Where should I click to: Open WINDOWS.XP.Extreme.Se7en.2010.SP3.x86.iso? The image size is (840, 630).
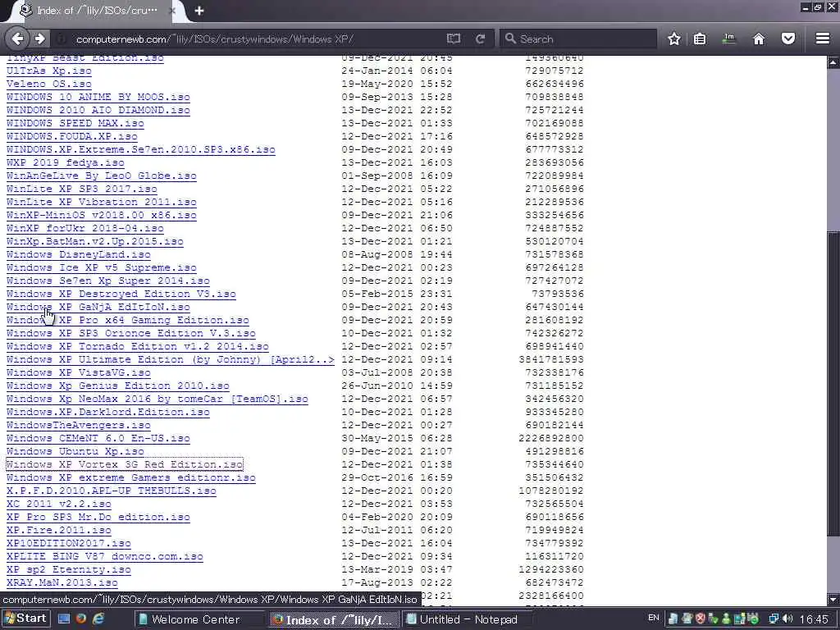141,149
